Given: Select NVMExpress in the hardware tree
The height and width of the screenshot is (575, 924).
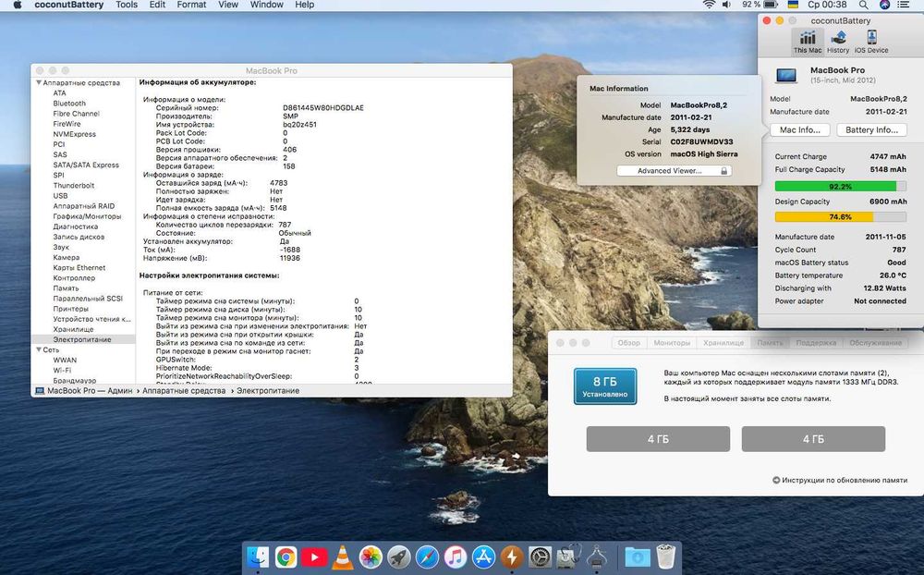Looking at the screenshot, I should [74, 134].
